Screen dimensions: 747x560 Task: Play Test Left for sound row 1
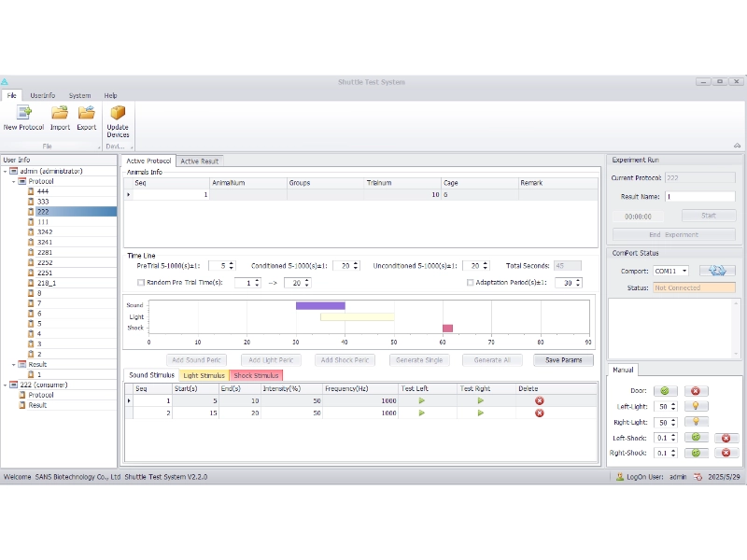pos(422,400)
